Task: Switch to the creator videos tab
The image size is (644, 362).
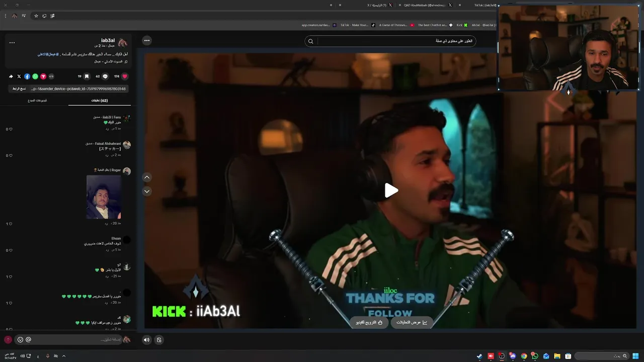Action: [37, 101]
